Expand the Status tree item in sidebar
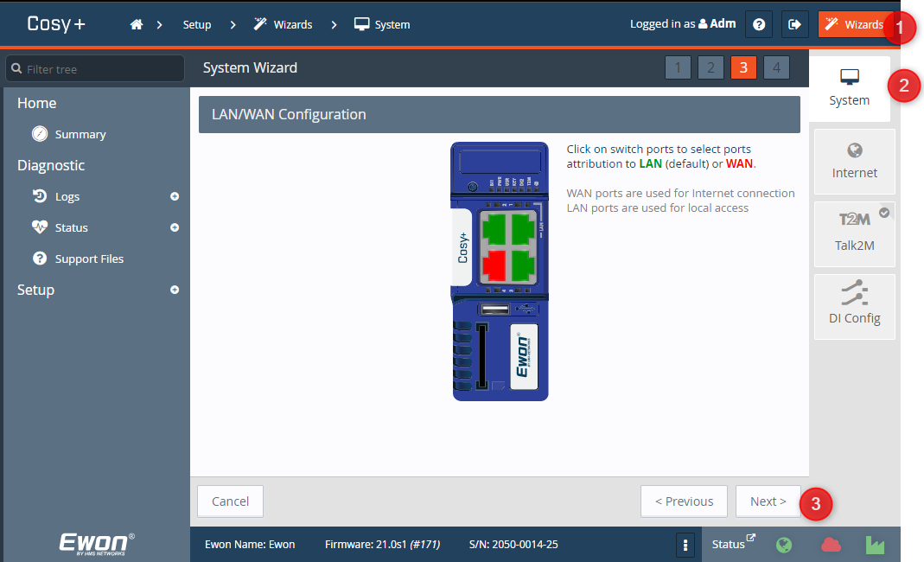This screenshot has height=562, width=924. 175,227
